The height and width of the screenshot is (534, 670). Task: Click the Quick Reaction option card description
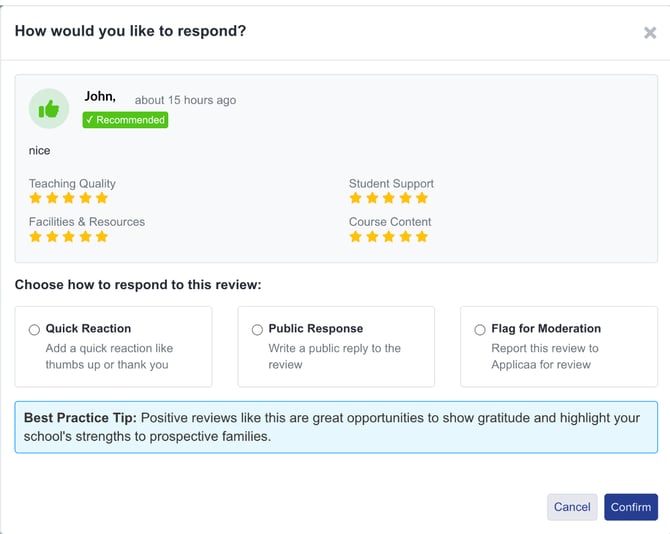pyautogui.click(x=108, y=356)
